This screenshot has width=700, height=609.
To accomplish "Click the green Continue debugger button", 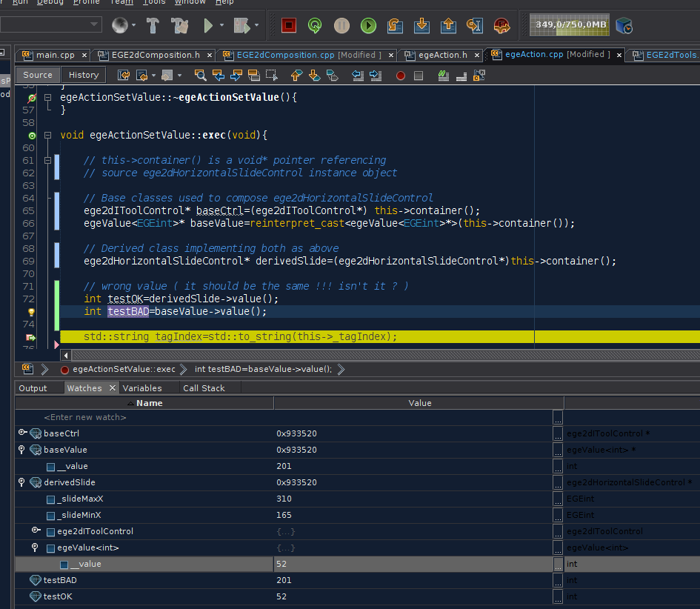I will coord(368,25).
